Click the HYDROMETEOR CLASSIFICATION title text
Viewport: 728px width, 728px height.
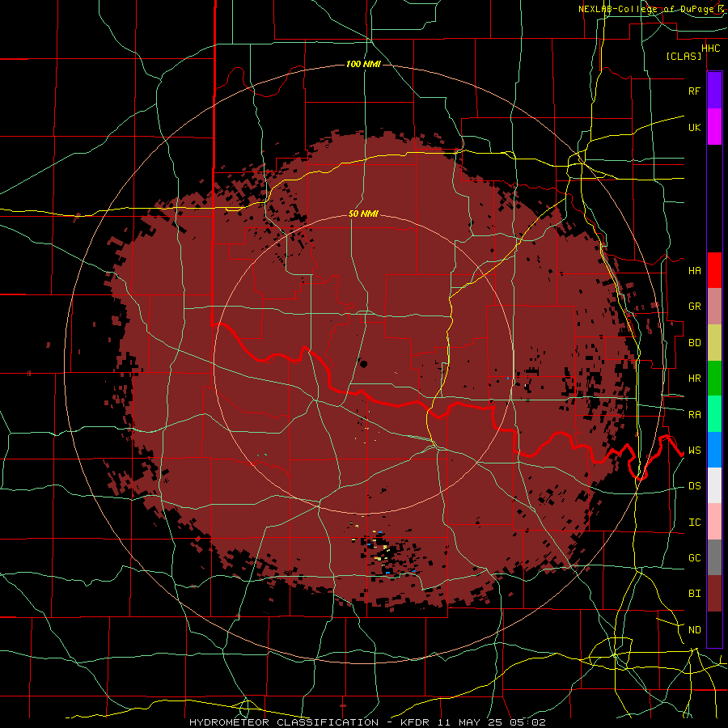coord(284,722)
